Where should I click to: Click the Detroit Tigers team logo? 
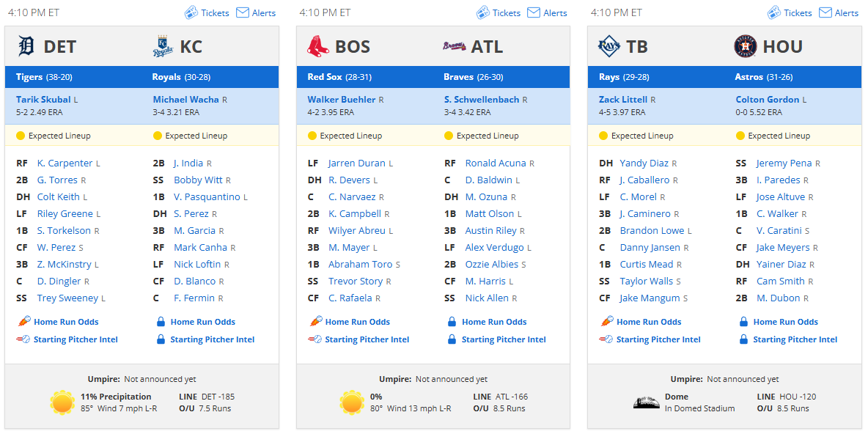(x=26, y=46)
